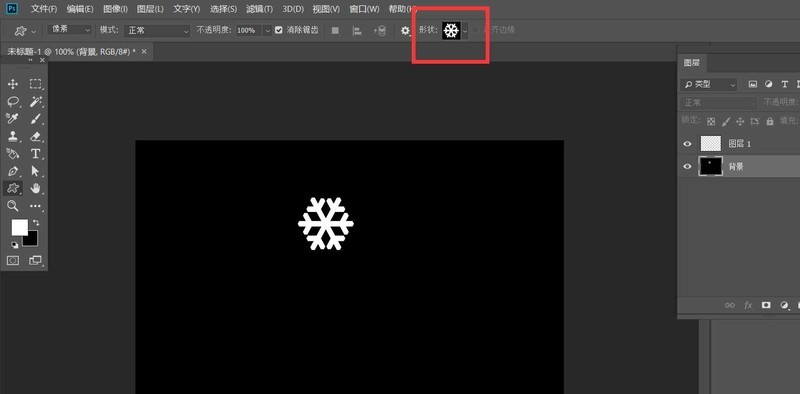Viewport: 800px width, 394px height.
Task: Expand the 不透明度 100% slider arrow
Action: [x=267, y=31]
